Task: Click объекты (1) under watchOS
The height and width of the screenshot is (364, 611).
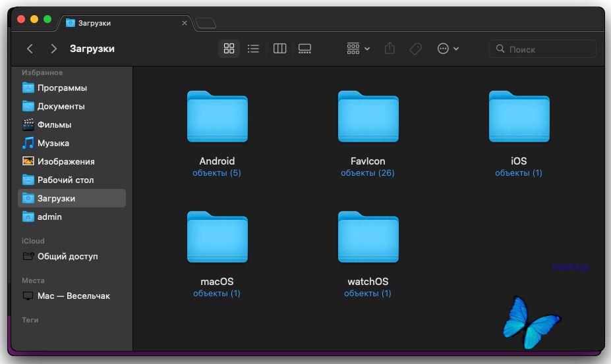Action: tap(368, 293)
